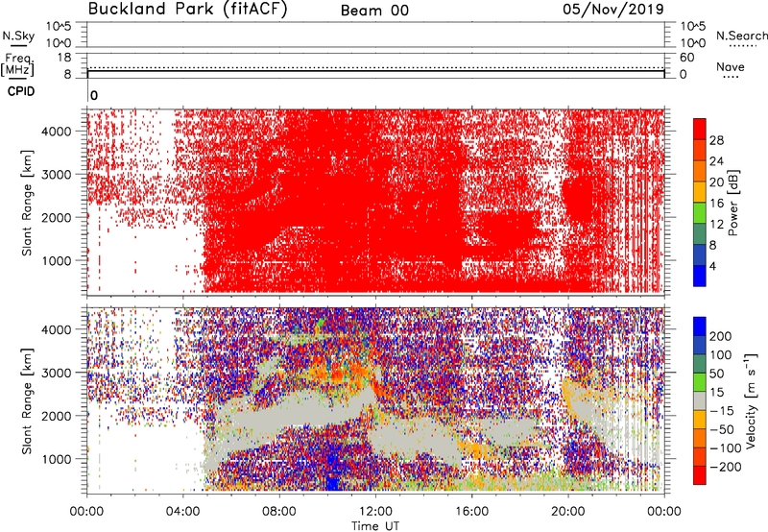
Task: Click the light green 12 dB Power colorbar segment
Action: (700, 212)
